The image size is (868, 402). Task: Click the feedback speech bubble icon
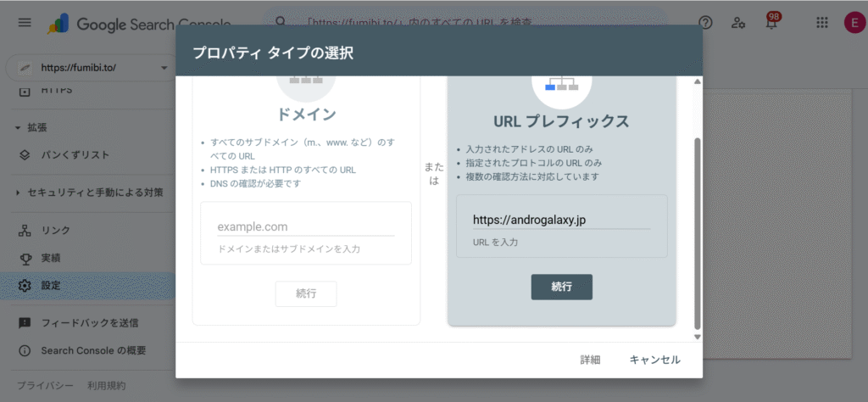pos(25,323)
